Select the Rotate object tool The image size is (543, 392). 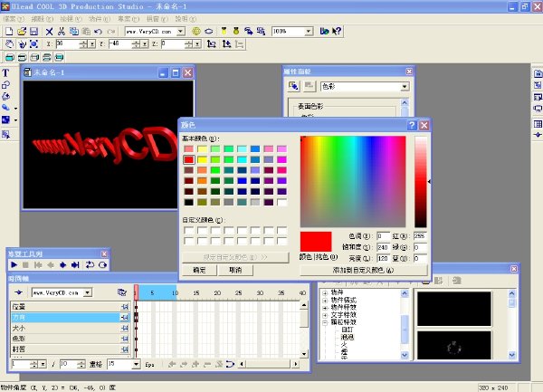22,44
